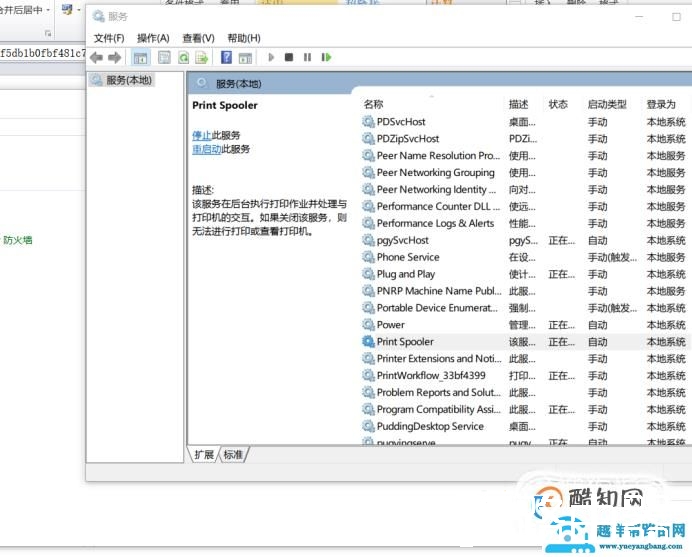Sort by the 登录为 column header
Viewport: 692px width, 557px height.
point(661,104)
